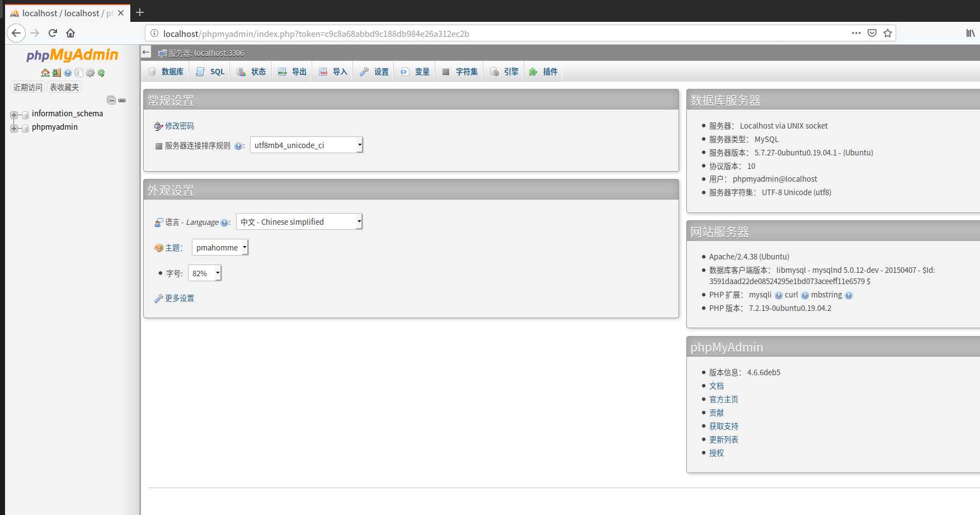Open the 官方主页 link
This screenshot has height=515, width=980.
(x=724, y=399)
